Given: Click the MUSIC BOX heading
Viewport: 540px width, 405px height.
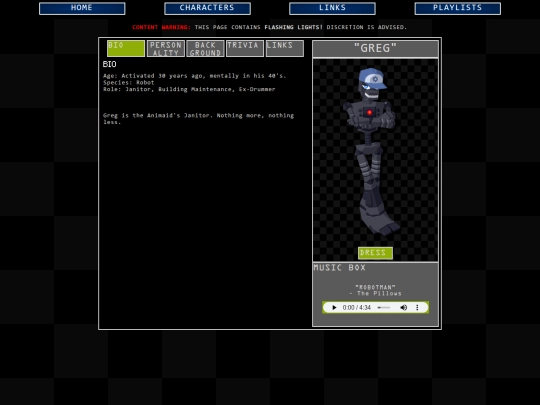Looking at the screenshot, I should click(340, 268).
